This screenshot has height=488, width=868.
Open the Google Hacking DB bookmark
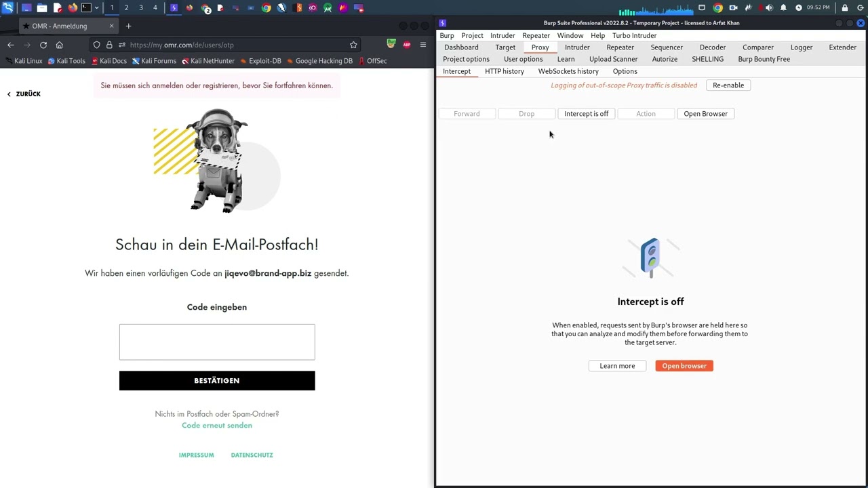pos(319,61)
